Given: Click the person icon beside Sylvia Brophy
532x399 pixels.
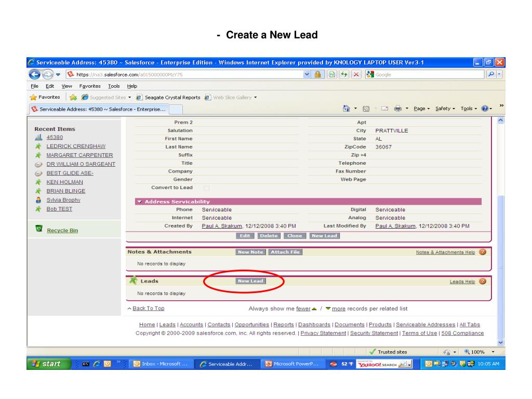Looking at the screenshot, I should coord(38,200).
